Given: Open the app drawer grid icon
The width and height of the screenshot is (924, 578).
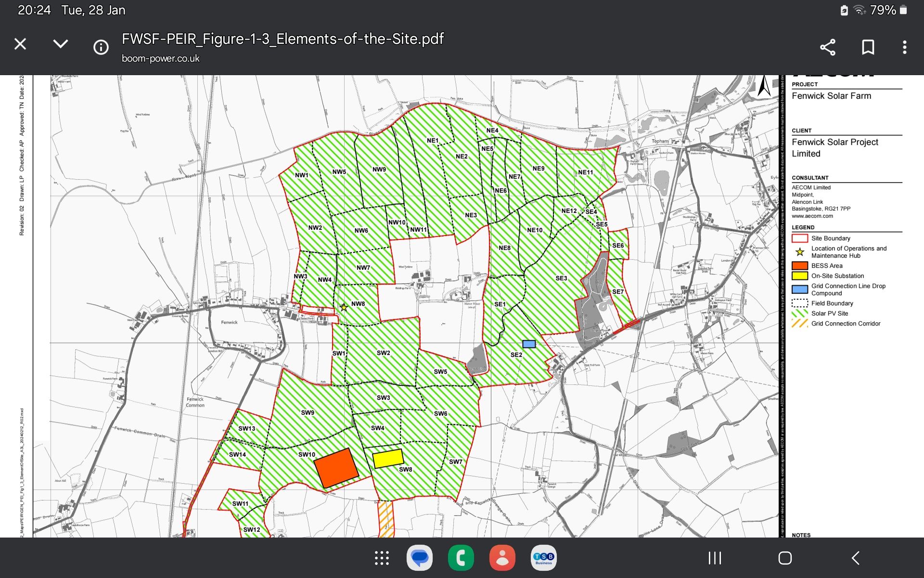Looking at the screenshot, I should [382, 558].
